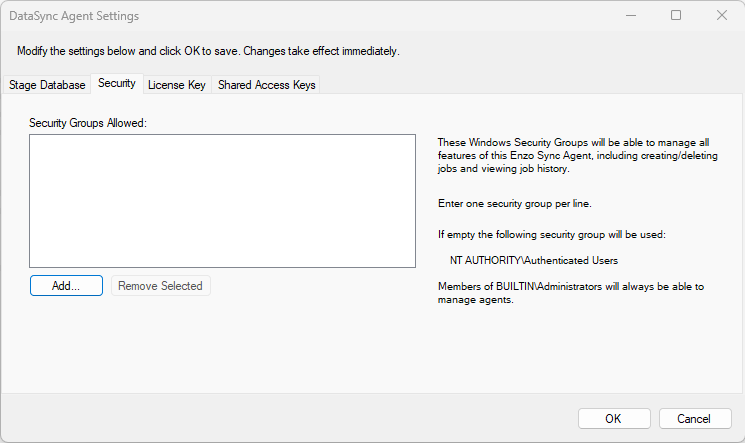Maximize the DataSync Agent Settings window
Image resolution: width=745 pixels, height=443 pixels.
tap(676, 16)
